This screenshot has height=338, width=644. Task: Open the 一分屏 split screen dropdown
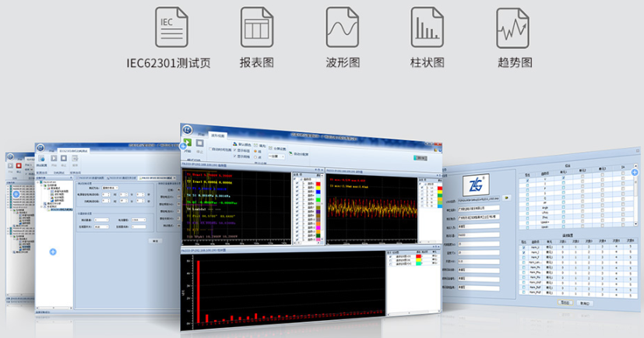tap(276, 157)
